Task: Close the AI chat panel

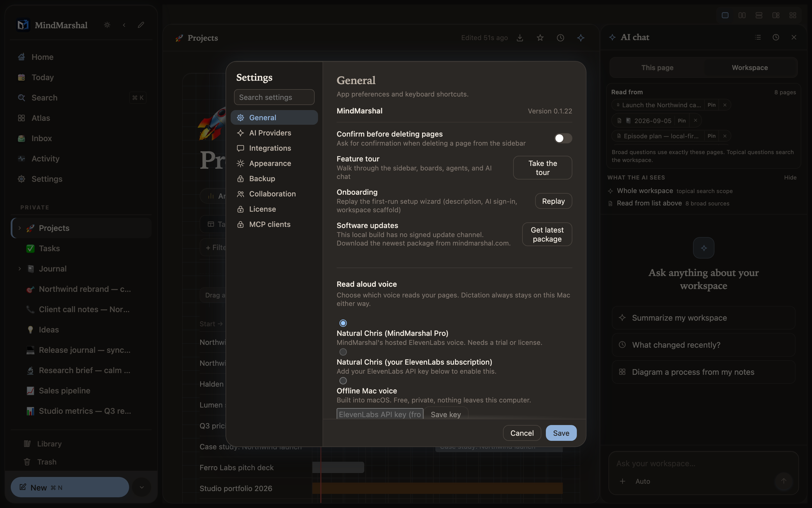Action: tap(794, 37)
